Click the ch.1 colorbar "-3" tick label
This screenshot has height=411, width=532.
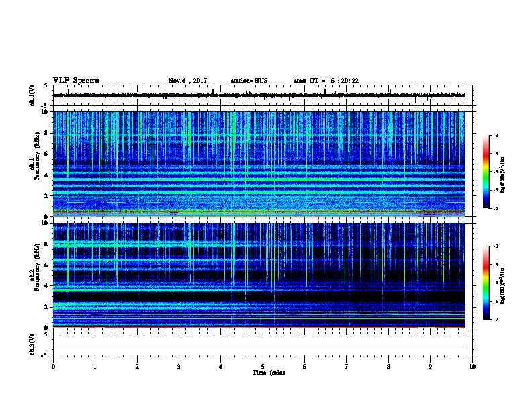[495, 135]
